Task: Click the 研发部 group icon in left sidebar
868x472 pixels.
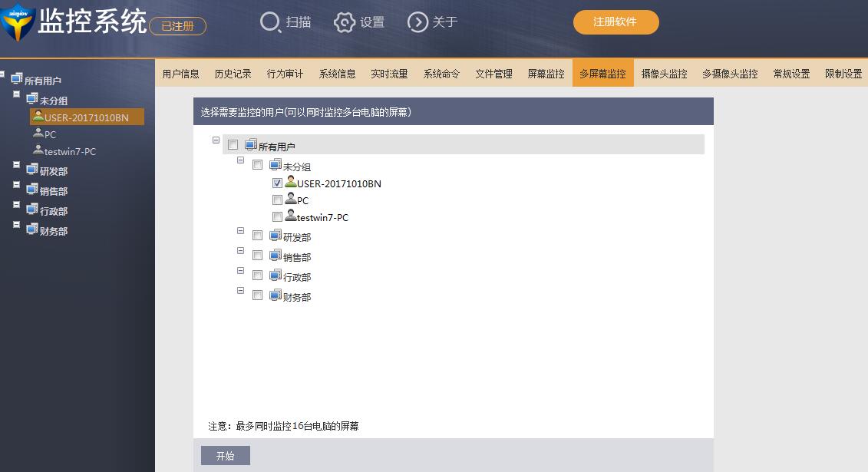Action: [x=32, y=169]
